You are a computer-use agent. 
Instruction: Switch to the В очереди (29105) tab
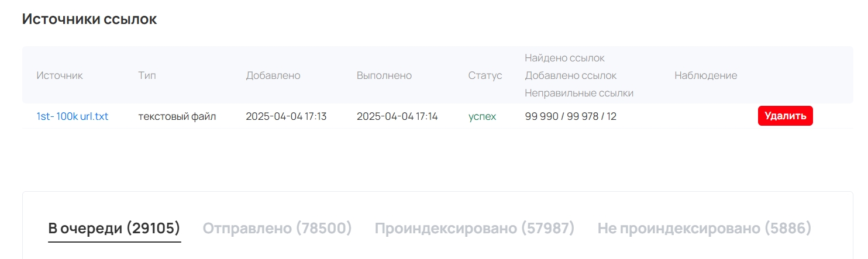[114, 228]
